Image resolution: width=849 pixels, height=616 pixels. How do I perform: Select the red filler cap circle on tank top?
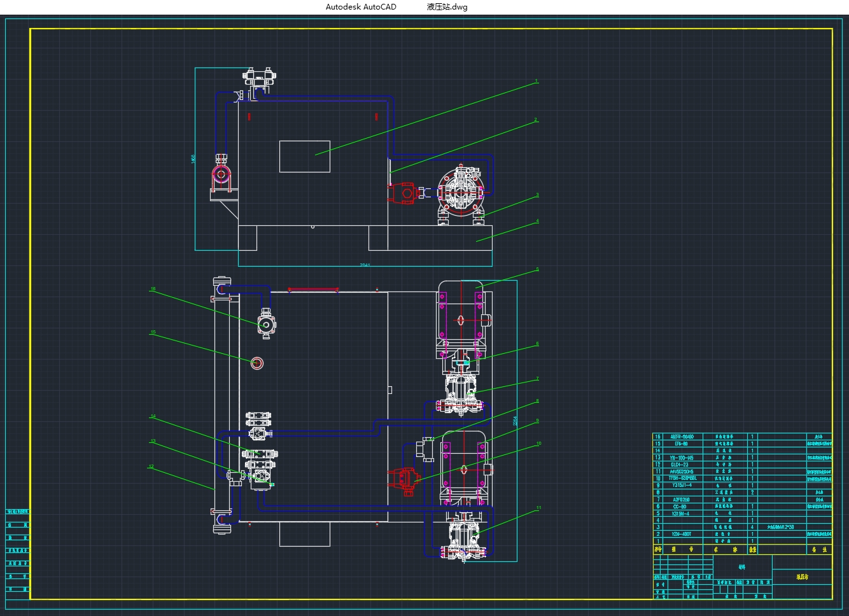[x=256, y=363]
